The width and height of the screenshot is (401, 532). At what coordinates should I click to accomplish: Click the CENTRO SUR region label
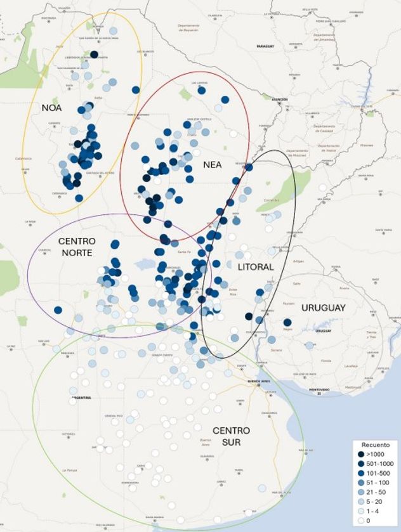231,436
